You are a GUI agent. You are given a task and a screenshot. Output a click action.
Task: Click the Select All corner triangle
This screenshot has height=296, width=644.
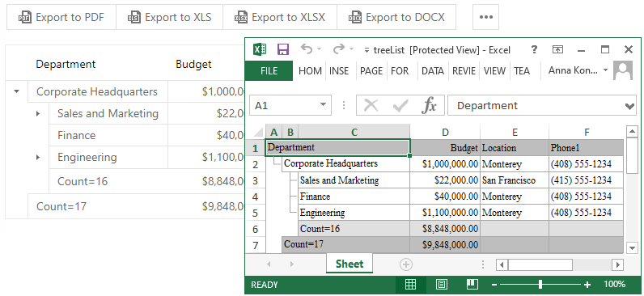click(x=258, y=132)
